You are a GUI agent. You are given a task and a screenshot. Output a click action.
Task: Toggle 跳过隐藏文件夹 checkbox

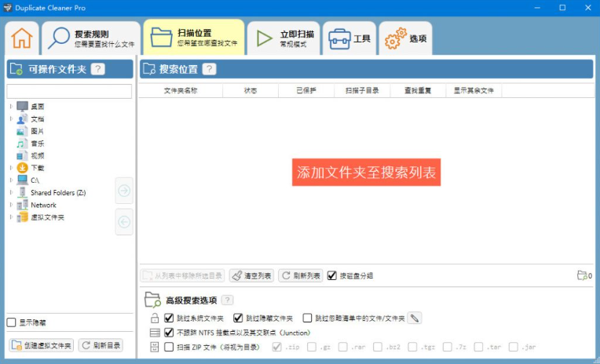click(238, 318)
